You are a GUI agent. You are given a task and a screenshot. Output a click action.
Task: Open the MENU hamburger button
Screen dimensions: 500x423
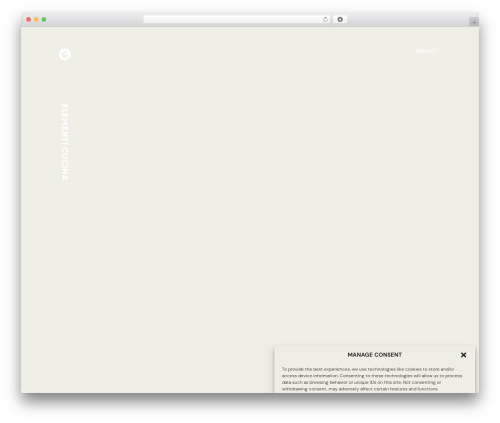click(x=427, y=51)
